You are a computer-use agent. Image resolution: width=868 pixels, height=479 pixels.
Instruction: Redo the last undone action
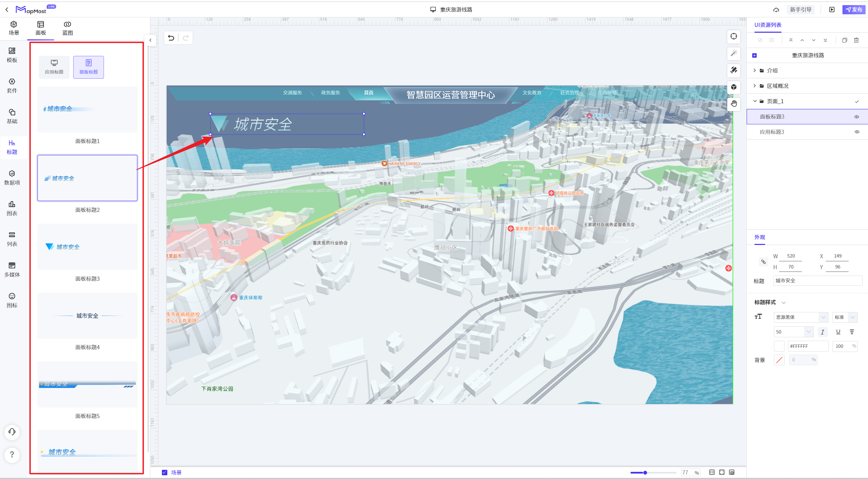(186, 38)
